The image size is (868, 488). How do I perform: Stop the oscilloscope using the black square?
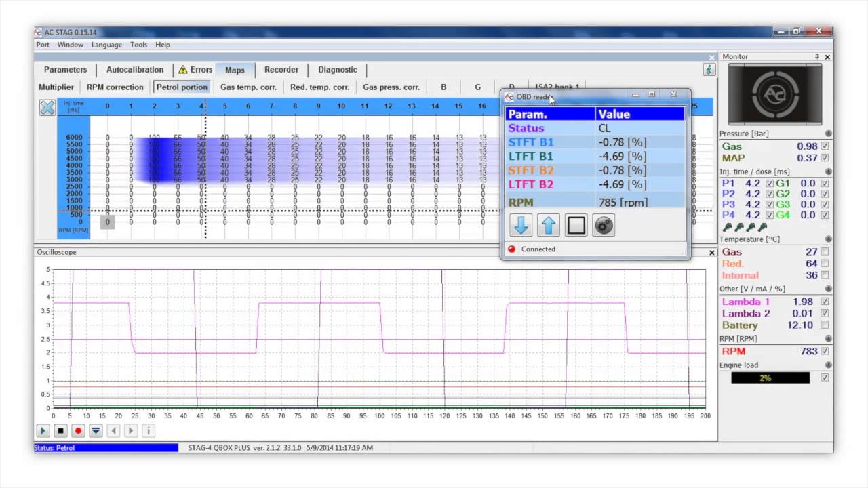tap(60, 430)
